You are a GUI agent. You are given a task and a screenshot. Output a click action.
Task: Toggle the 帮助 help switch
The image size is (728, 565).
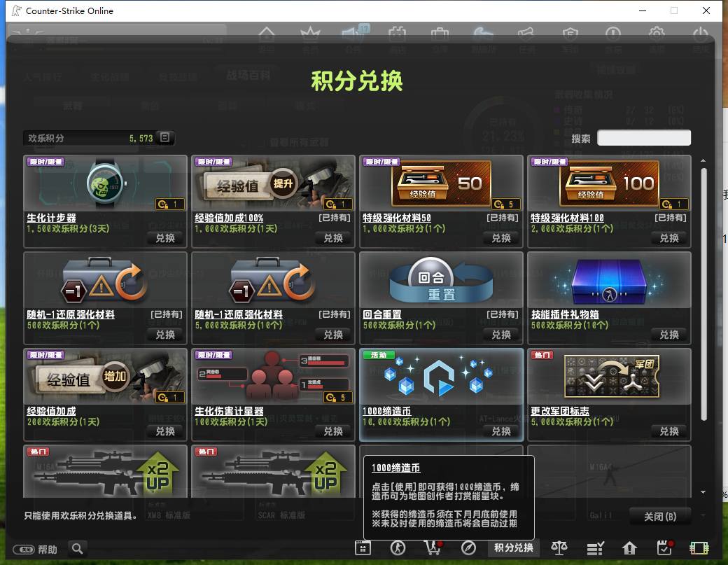click(23, 550)
